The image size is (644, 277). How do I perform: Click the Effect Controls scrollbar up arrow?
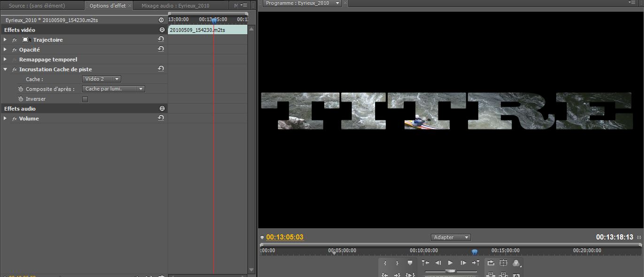pos(251,30)
